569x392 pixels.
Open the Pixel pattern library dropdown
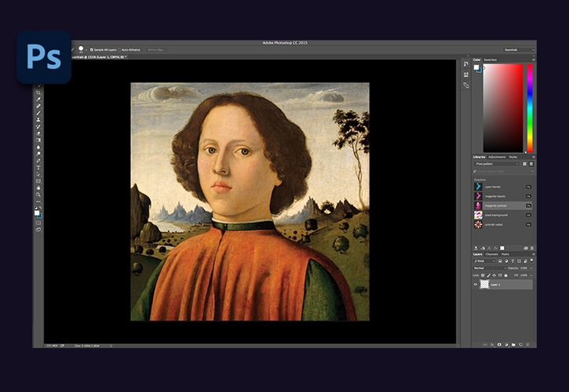pos(497,164)
